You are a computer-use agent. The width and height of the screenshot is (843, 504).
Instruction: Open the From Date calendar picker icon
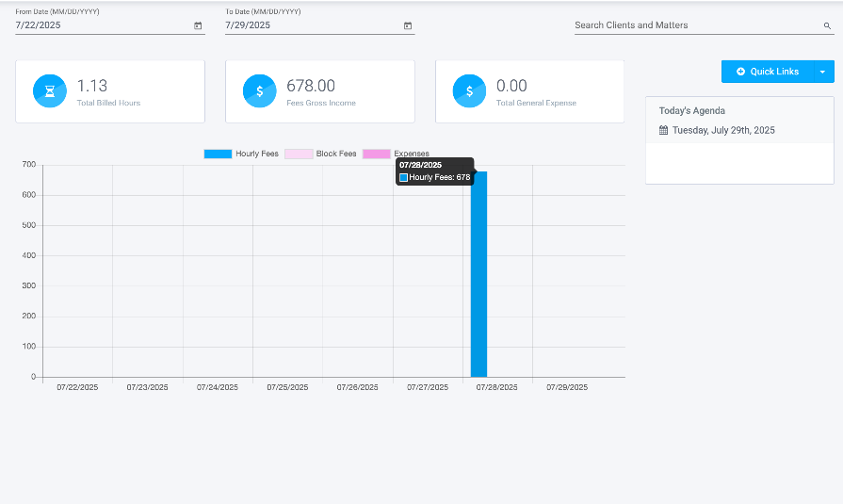point(198,25)
